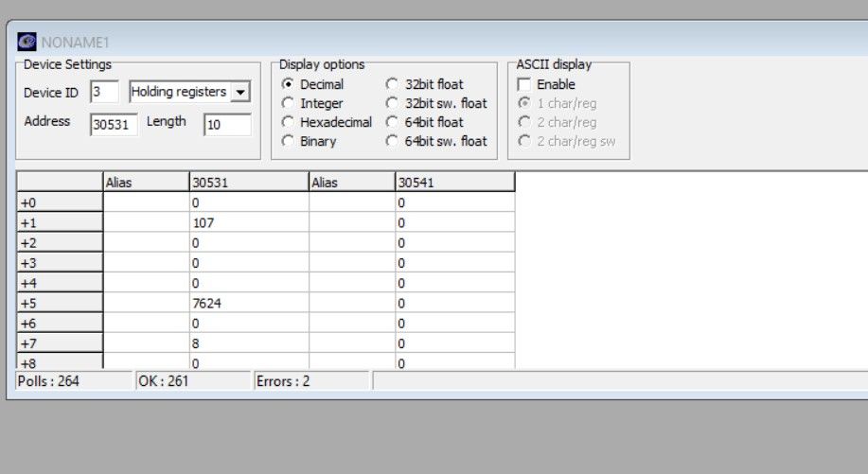
Task: Select the 30541 column header
Action: pyautogui.click(x=455, y=182)
